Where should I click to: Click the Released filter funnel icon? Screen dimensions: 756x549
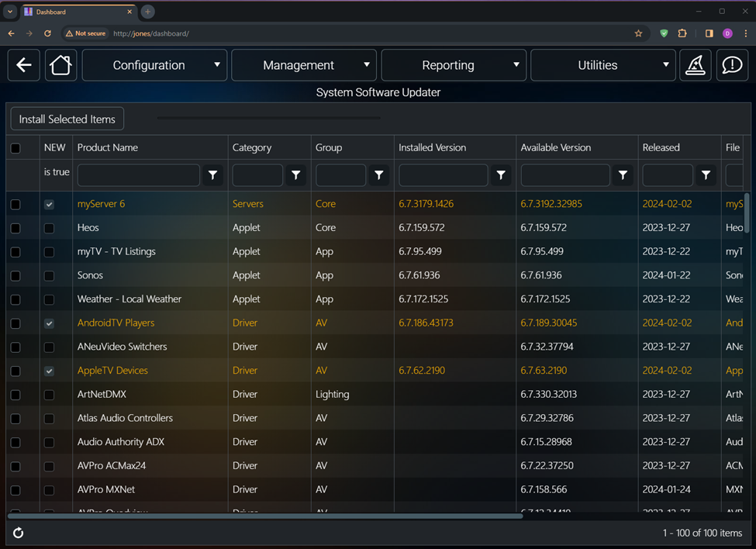click(706, 175)
